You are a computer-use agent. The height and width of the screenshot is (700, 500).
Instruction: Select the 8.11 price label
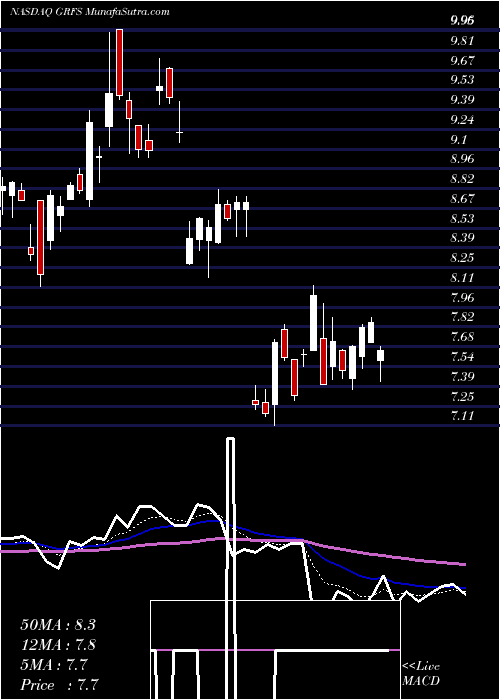pos(462,278)
